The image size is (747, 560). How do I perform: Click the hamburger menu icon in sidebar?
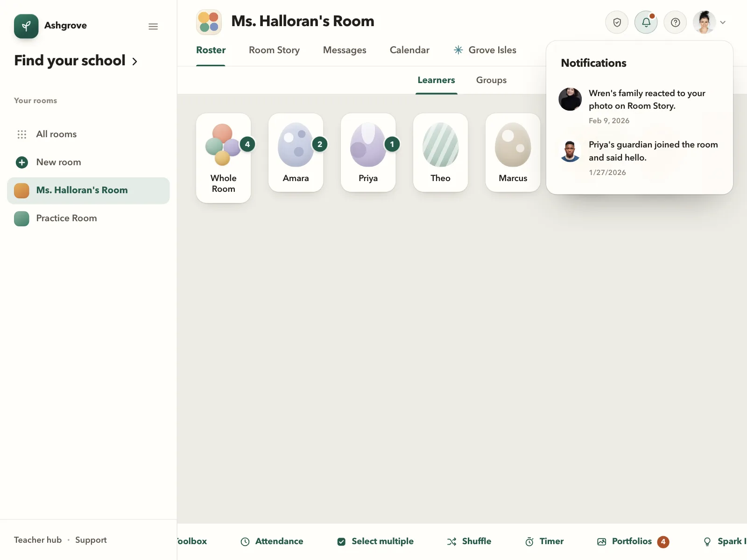(x=153, y=27)
